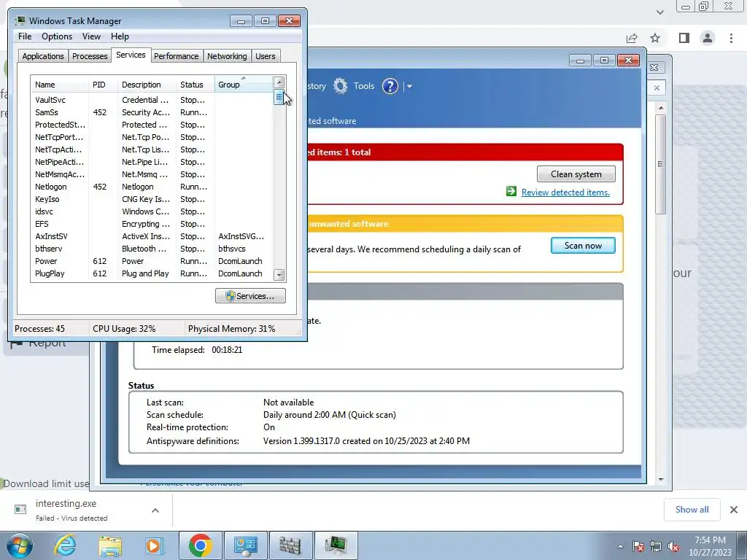Open the Performance tab
Viewport: 747px width, 560px height.
point(177,56)
